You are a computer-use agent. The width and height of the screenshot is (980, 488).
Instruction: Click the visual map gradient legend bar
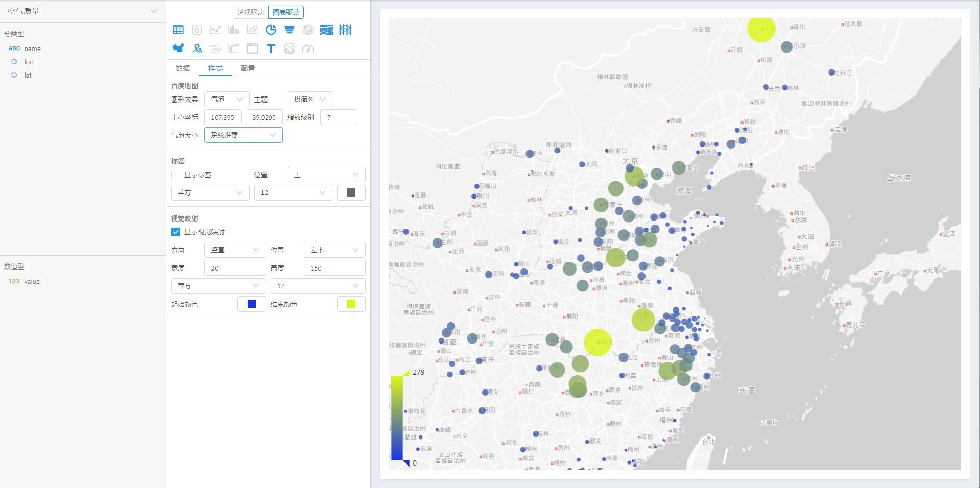tap(397, 418)
